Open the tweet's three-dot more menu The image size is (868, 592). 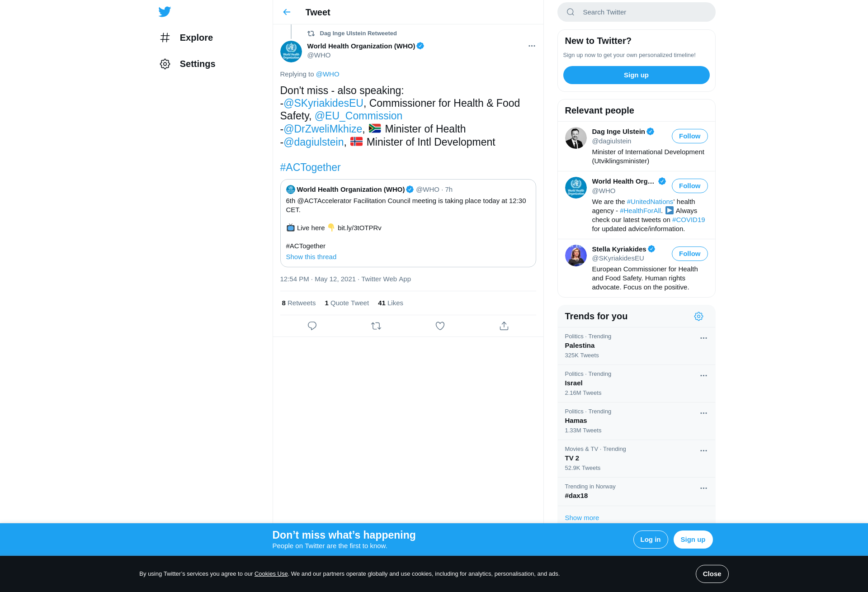point(532,46)
